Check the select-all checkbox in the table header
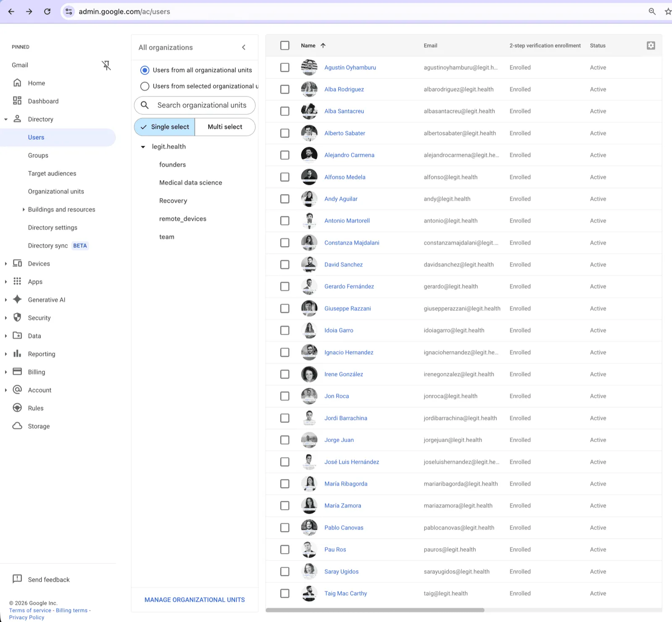The width and height of the screenshot is (672, 622). pos(285,45)
